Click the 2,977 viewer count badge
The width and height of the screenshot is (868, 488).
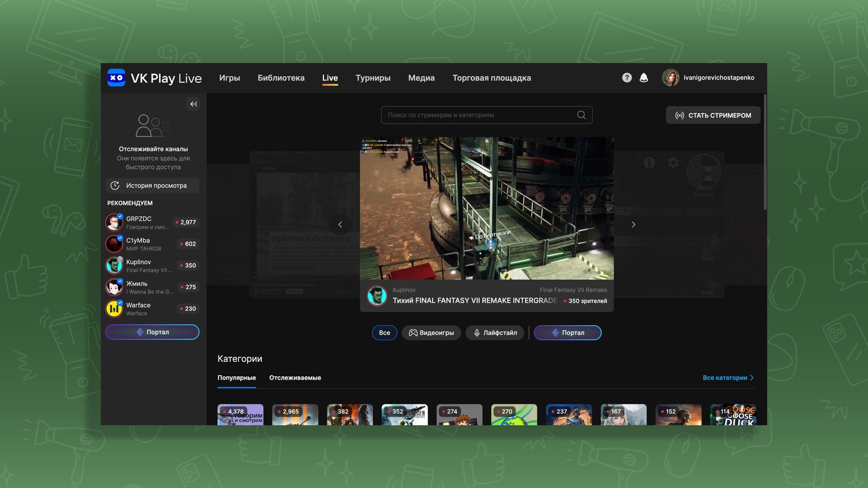[x=186, y=222]
